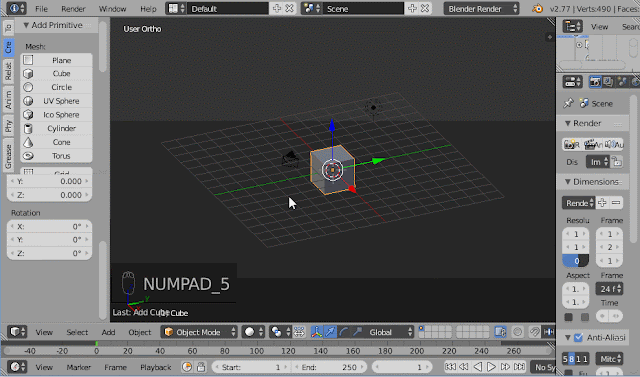Remove render preset with minus button

pyautogui.click(x=616, y=203)
